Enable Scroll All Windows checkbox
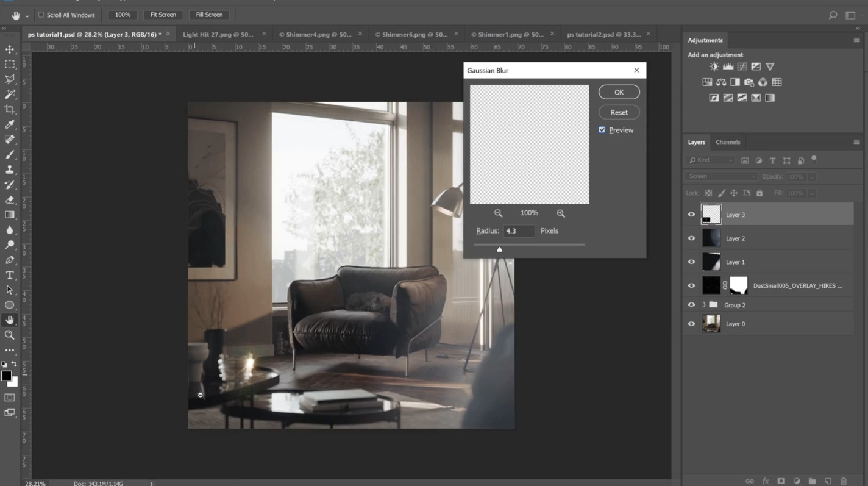The height and width of the screenshot is (486, 868). click(x=41, y=15)
